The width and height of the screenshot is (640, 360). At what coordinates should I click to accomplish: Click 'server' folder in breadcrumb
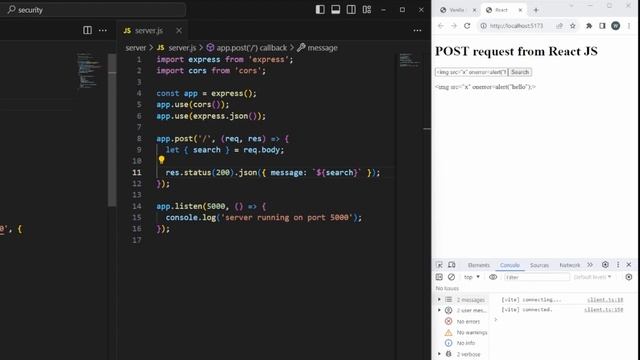(x=136, y=48)
